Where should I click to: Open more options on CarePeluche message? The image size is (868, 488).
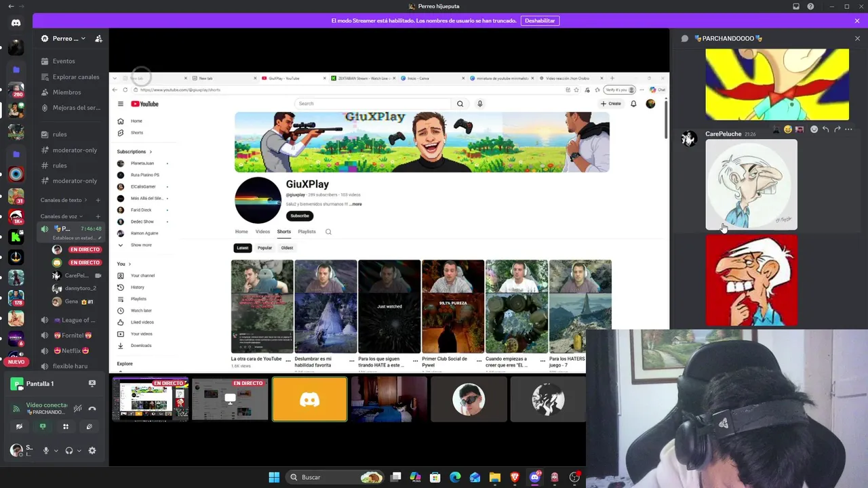[x=848, y=129]
